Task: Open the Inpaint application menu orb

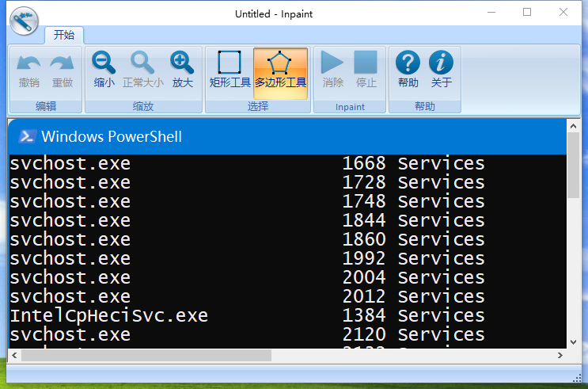Action: pyautogui.click(x=24, y=21)
